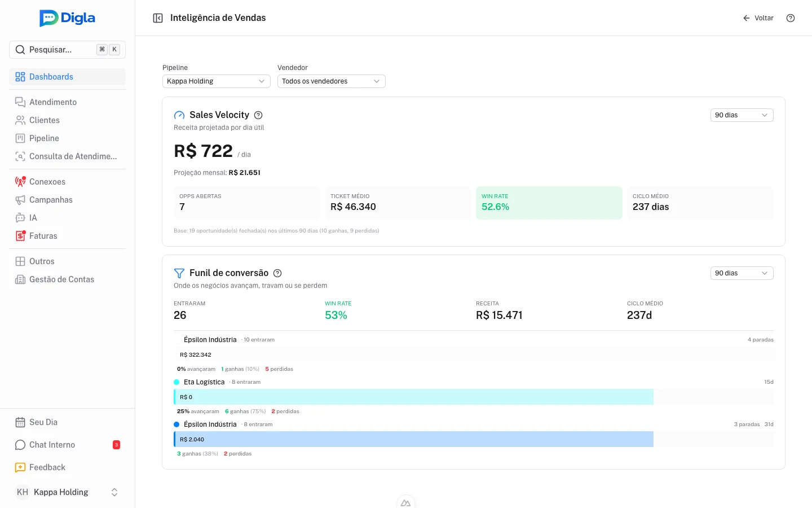Click the blue R$ 2.040 funnel bar

click(x=413, y=439)
